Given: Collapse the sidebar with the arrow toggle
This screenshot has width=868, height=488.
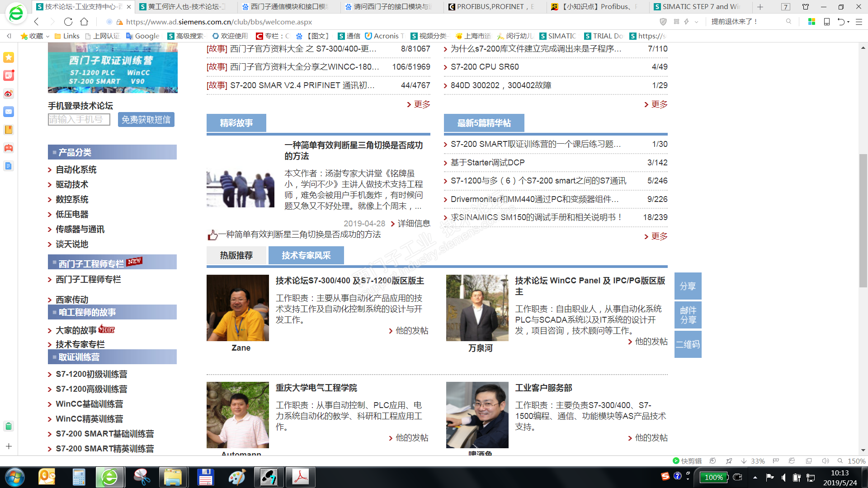Looking at the screenshot, I should 9,36.
